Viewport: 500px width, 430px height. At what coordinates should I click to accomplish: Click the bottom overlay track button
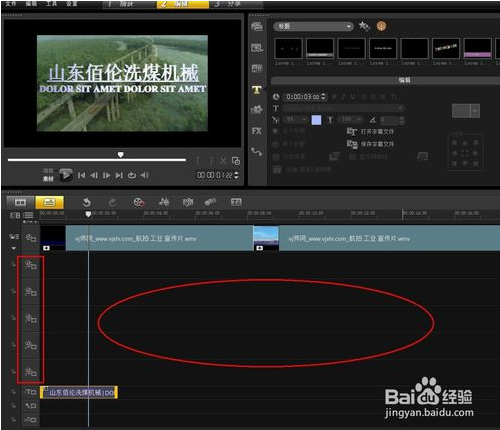tap(31, 372)
